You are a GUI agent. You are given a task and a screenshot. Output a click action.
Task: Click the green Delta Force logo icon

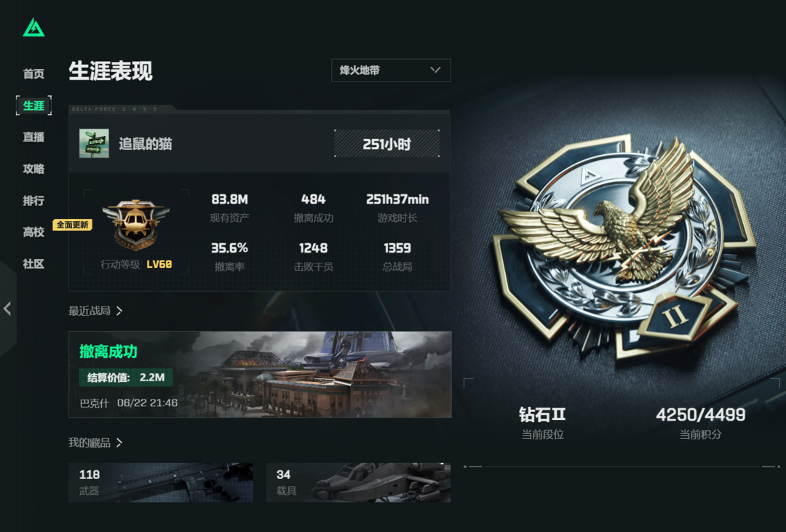click(x=33, y=27)
